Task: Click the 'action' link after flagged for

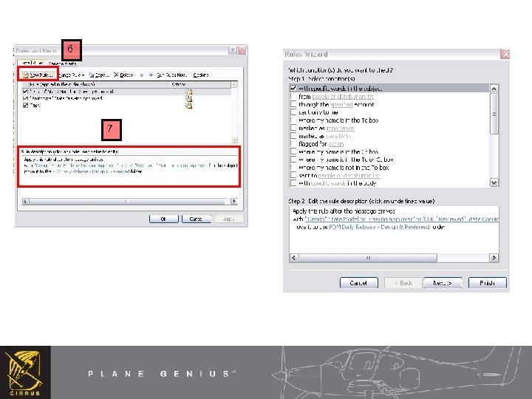Action: [x=336, y=144]
